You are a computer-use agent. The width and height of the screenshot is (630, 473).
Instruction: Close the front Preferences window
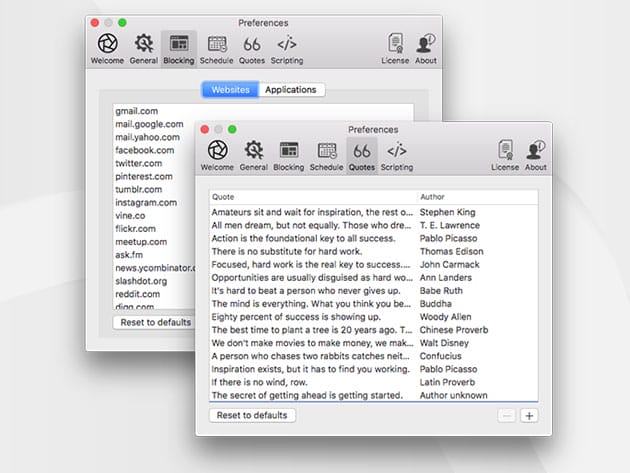coord(205,129)
